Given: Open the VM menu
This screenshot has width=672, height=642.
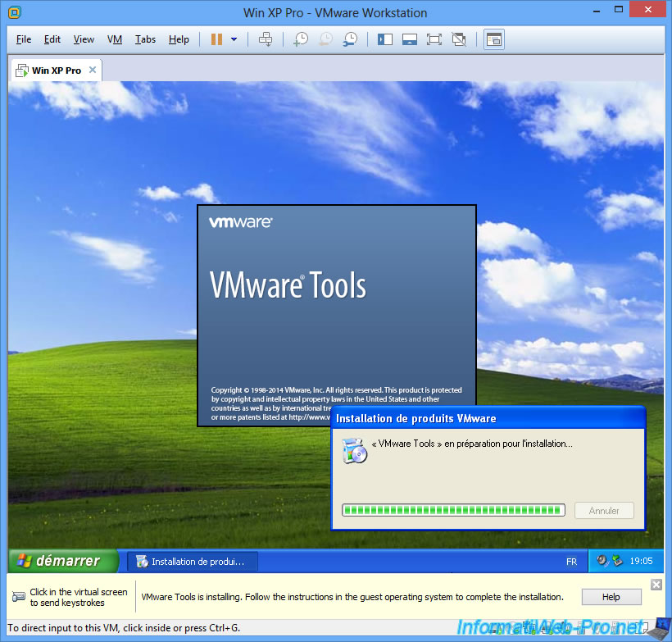Looking at the screenshot, I should pos(115,39).
